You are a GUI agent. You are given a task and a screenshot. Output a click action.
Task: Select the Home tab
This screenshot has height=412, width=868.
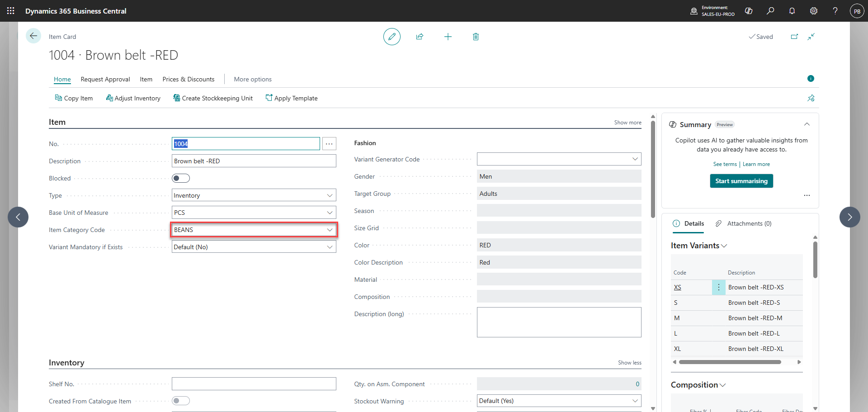point(62,79)
